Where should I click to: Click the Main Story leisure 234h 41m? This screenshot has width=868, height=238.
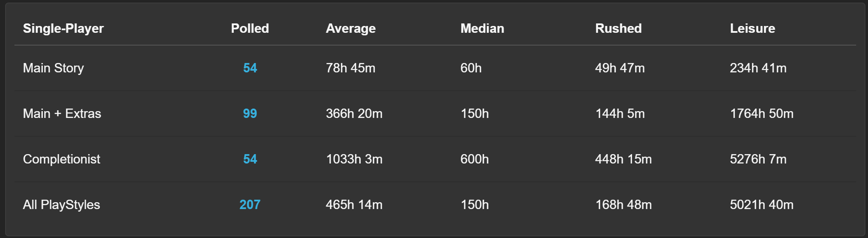[758, 68]
